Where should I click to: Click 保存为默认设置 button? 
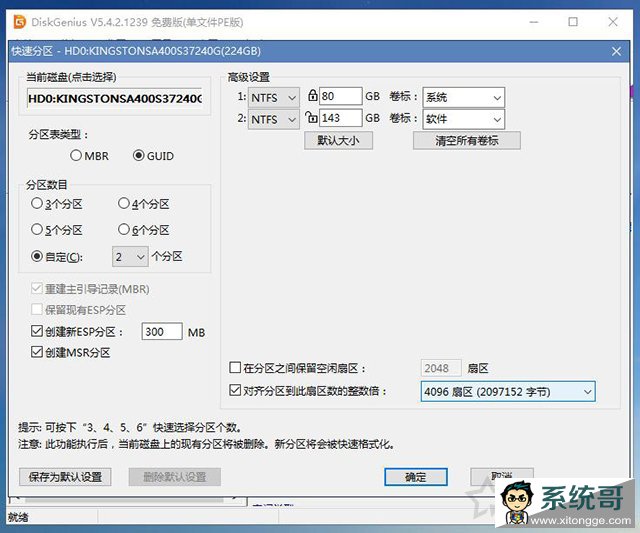[x=65, y=477]
